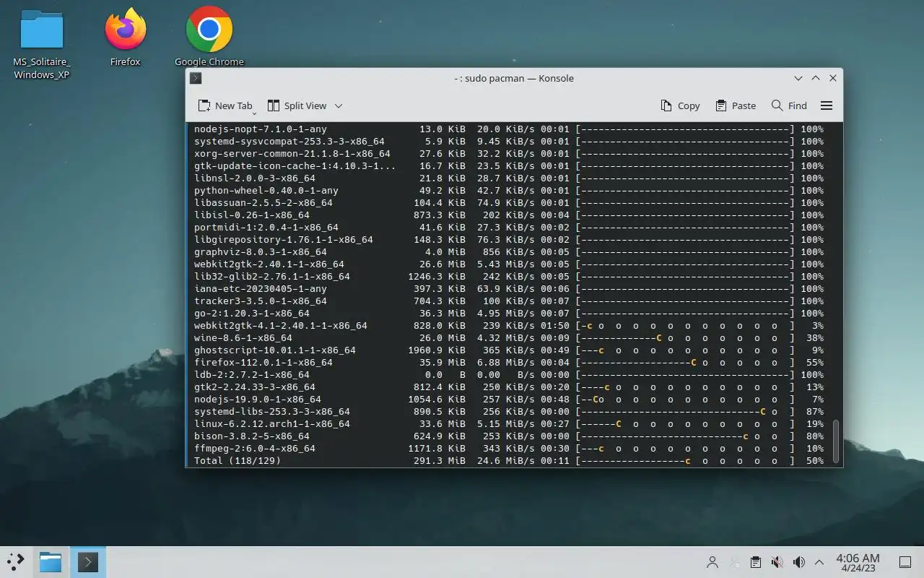
Task: Click the text 'xorg-server-common-21.1.8-1-x86_64'
Action: pos(292,154)
